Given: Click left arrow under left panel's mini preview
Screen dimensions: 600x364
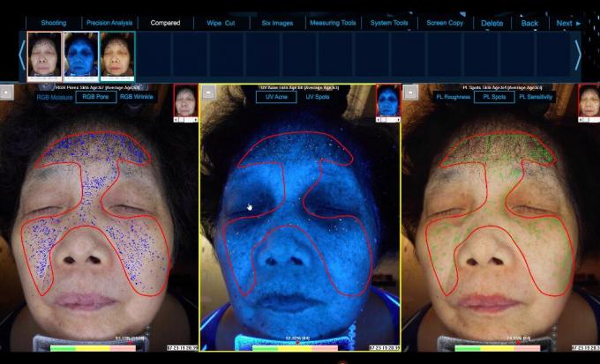Looking at the screenshot, I should (176, 120).
